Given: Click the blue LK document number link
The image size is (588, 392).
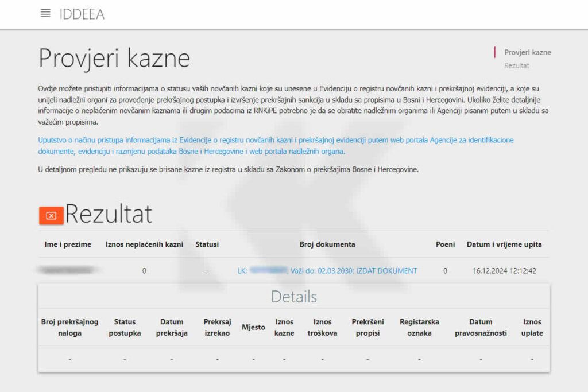Looking at the screenshot, I should 267,270.
